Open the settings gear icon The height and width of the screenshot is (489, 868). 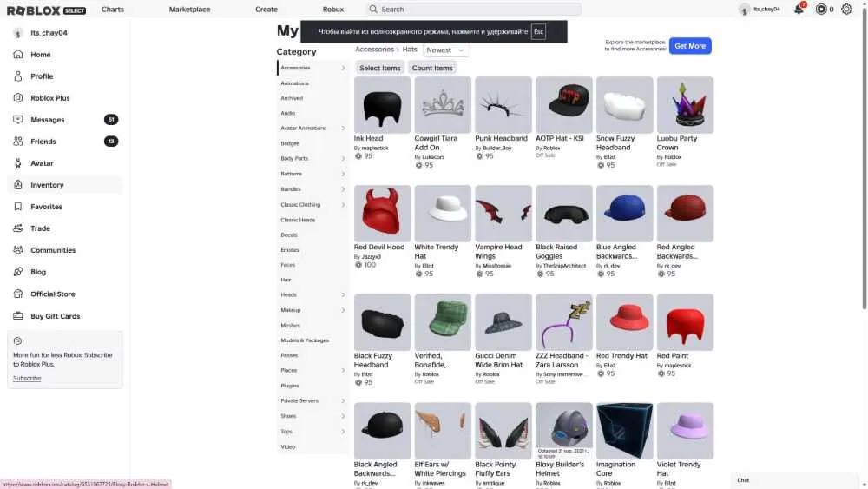tap(846, 9)
